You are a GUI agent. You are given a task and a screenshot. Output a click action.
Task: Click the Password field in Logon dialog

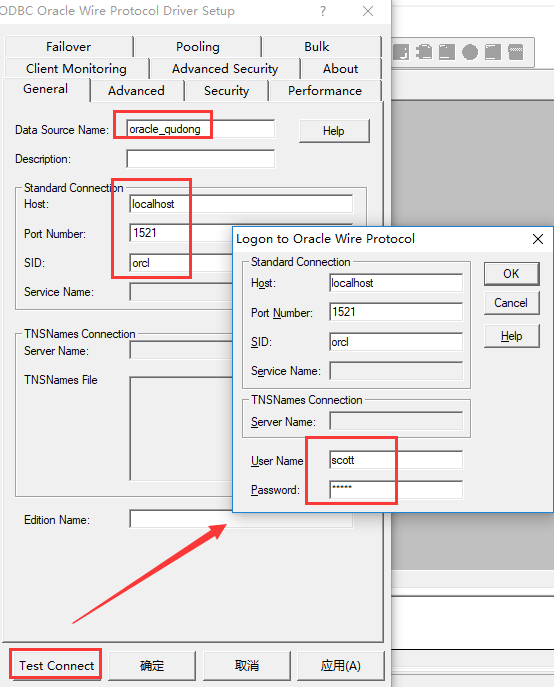click(x=396, y=489)
